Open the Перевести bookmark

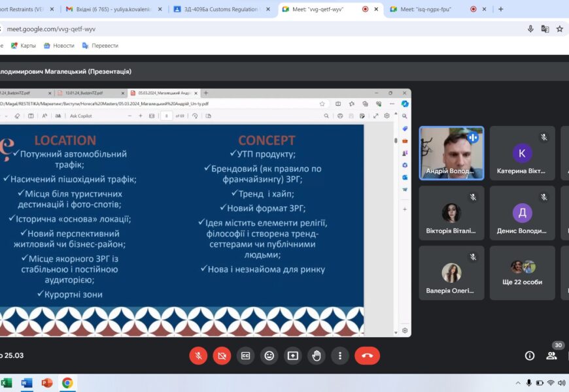click(x=100, y=46)
